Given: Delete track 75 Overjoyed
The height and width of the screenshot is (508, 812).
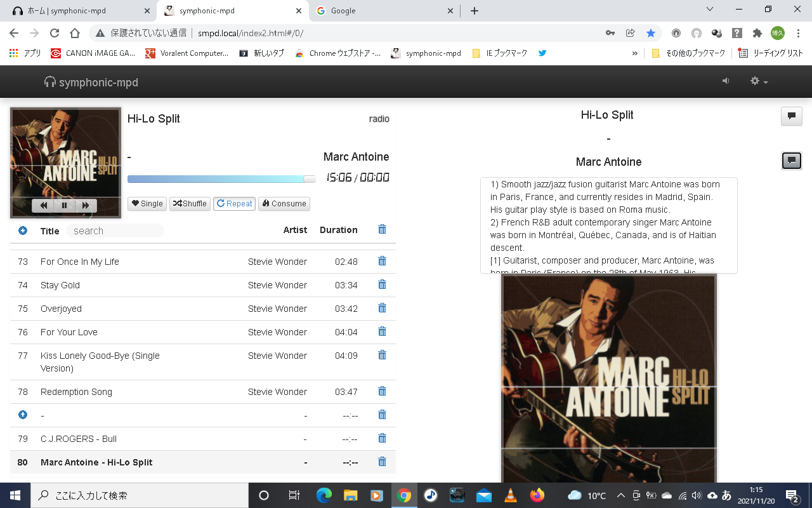Looking at the screenshot, I should pyautogui.click(x=382, y=308).
